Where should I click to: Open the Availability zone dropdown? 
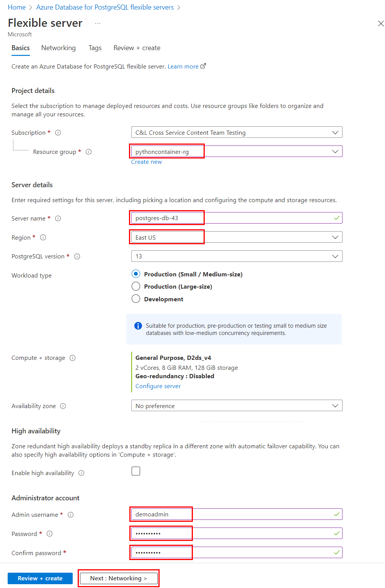(336, 405)
